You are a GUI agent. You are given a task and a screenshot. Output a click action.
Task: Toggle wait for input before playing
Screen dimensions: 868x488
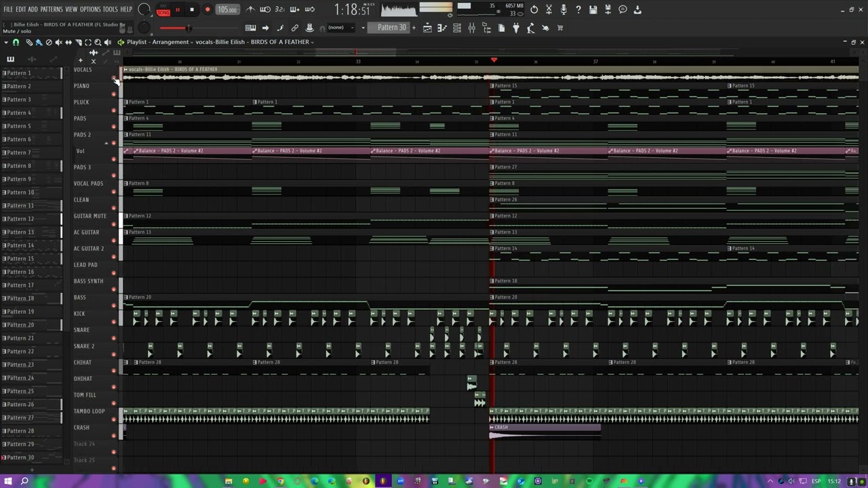(265, 9)
